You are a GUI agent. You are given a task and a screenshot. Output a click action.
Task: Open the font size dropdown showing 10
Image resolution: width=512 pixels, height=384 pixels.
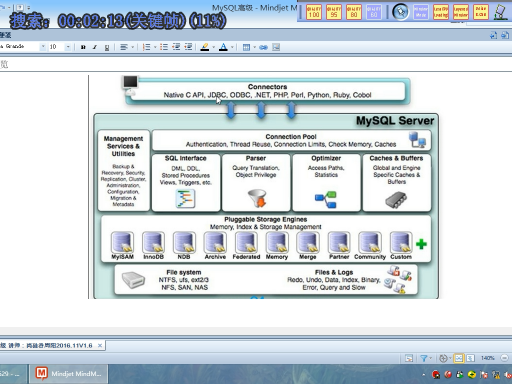click(68, 47)
